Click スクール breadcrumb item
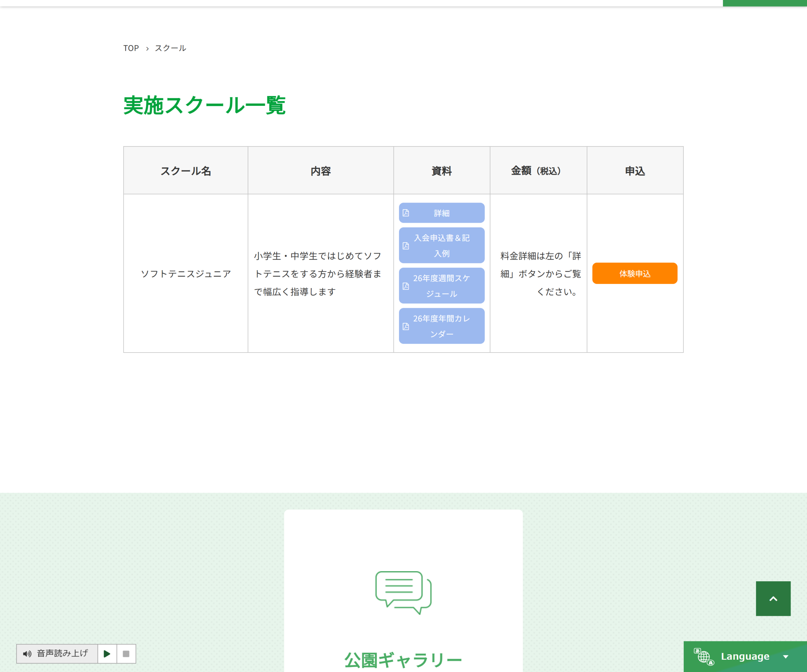The image size is (807, 672). point(170,48)
